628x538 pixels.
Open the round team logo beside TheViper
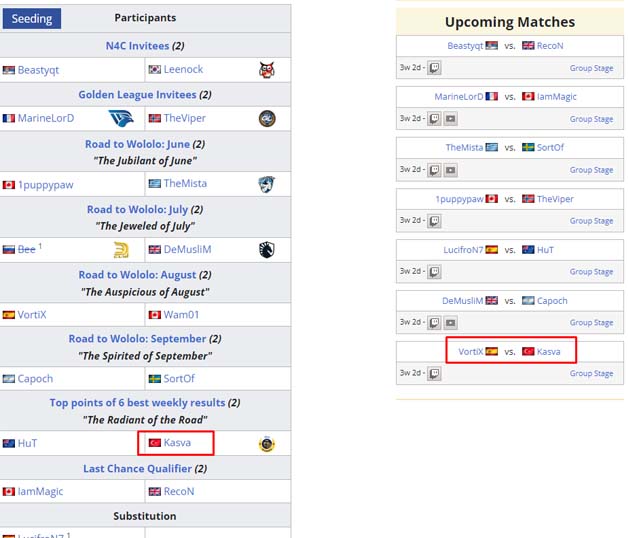coord(267,119)
